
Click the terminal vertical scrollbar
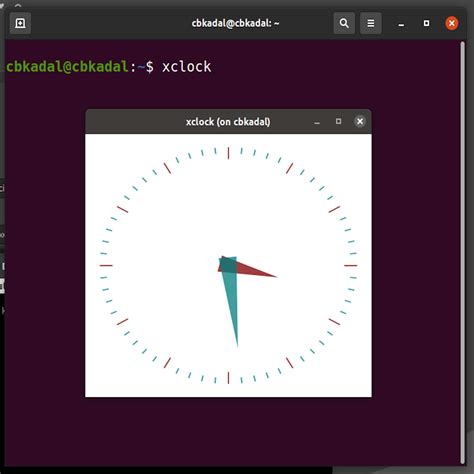(462, 252)
